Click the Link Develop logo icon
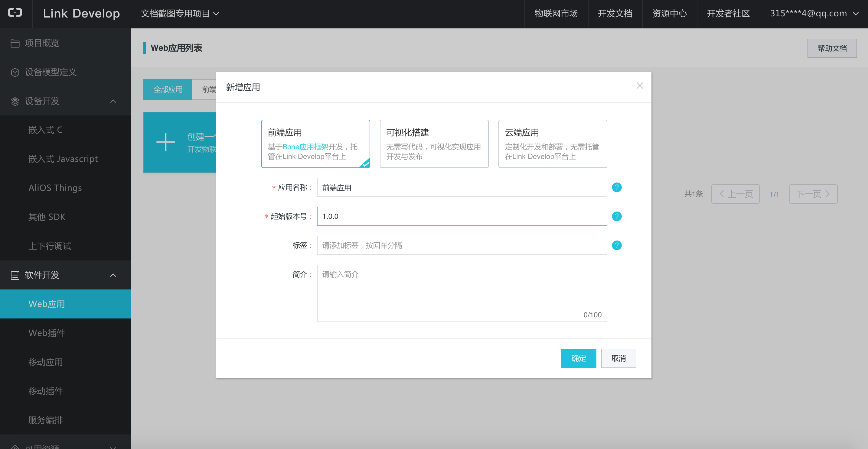Screen dimensions: 868x449 point(15,13)
